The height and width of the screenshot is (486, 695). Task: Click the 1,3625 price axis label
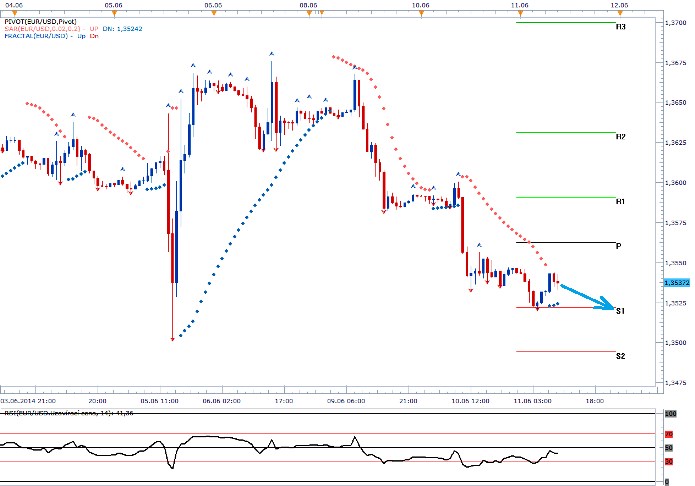tap(676, 142)
